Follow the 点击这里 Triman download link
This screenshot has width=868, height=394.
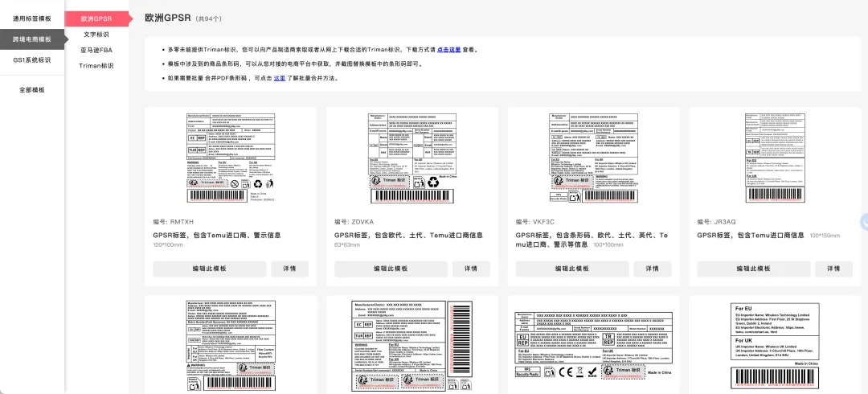[448, 49]
